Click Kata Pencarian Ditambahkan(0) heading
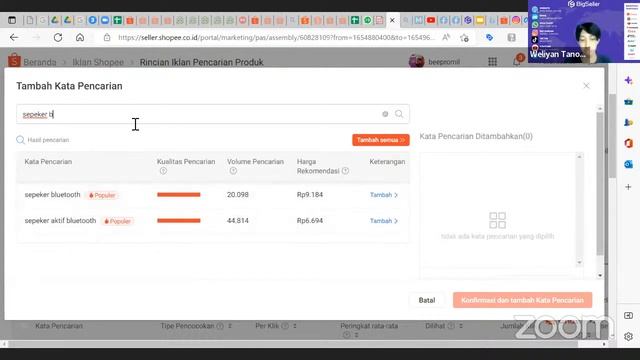 pyautogui.click(x=476, y=136)
